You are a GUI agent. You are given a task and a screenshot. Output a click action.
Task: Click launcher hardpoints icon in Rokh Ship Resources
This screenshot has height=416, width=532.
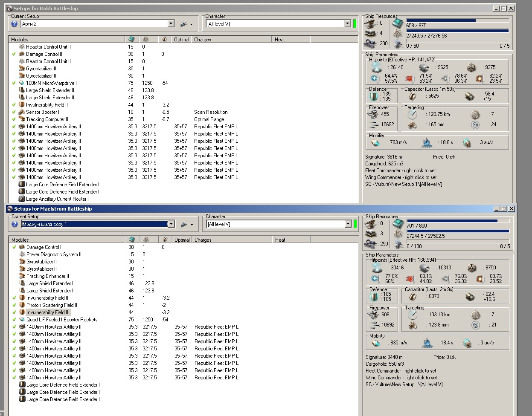(x=371, y=33)
